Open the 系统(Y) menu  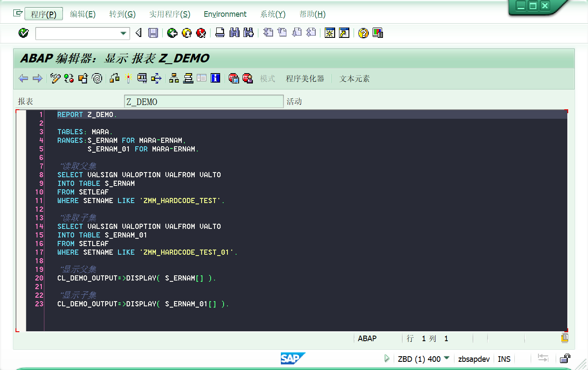click(272, 14)
